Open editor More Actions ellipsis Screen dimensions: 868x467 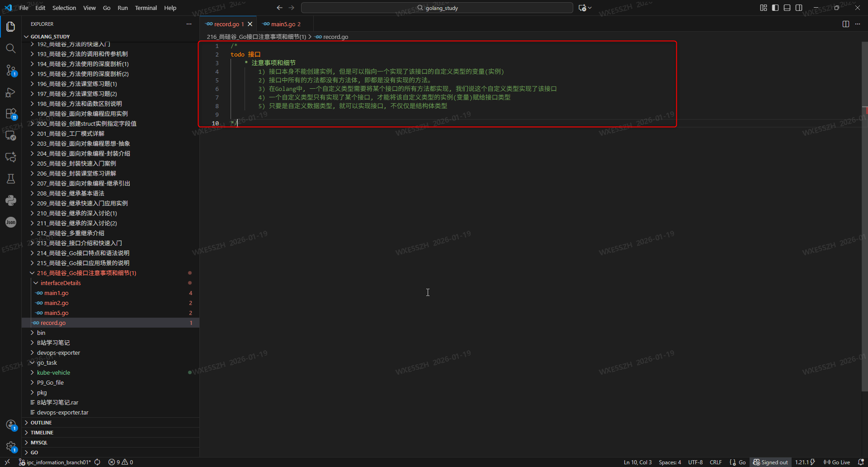point(858,24)
